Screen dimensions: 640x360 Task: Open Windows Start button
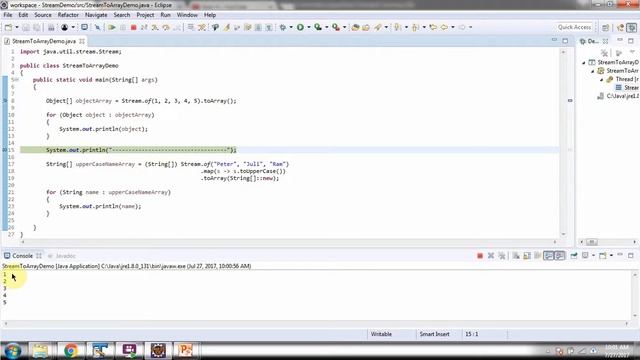(x=13, y=350)
